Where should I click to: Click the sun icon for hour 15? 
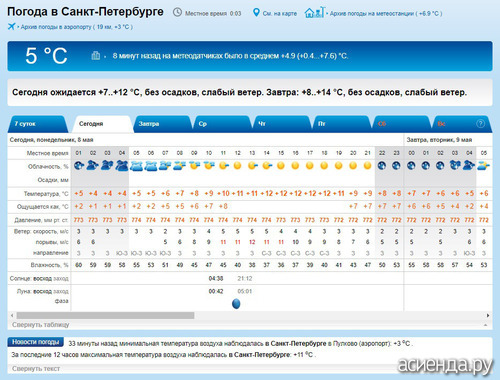(281, 165)
